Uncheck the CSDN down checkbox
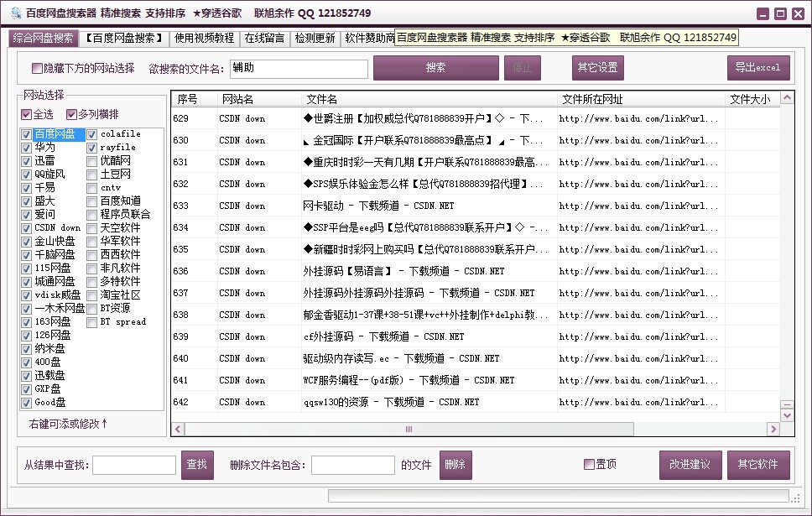 click(26, 228)
